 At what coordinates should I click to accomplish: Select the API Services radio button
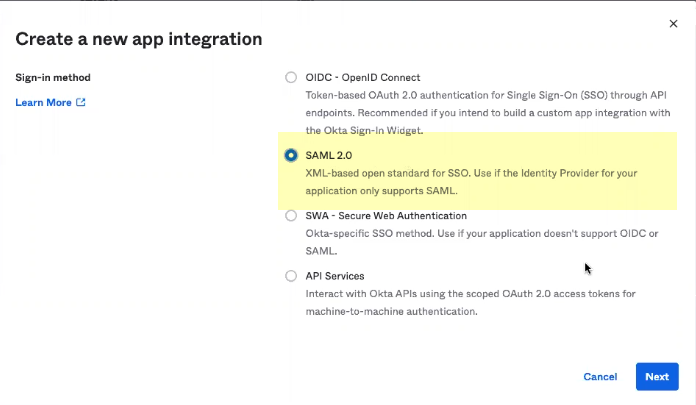point(291,275)
